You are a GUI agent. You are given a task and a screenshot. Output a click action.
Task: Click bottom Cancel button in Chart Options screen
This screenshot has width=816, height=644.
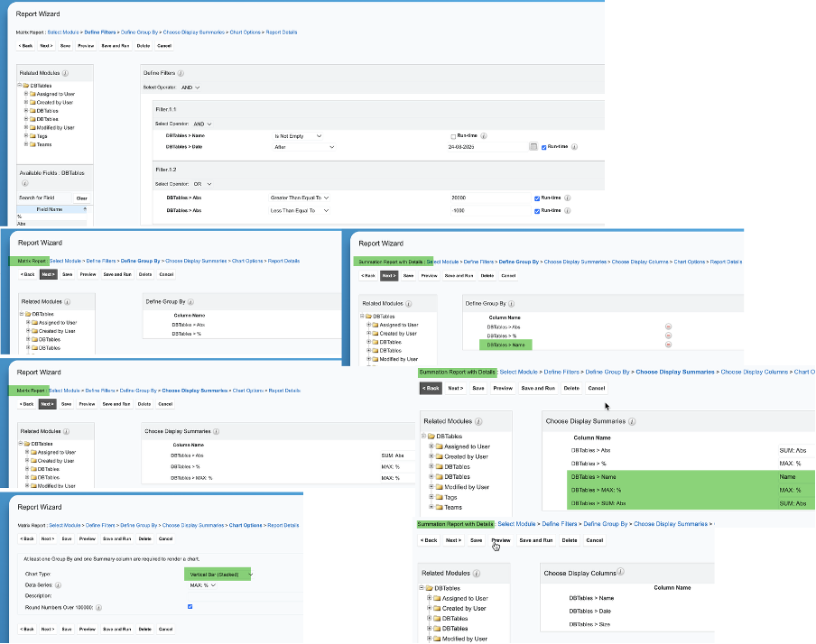pos(165,629)
